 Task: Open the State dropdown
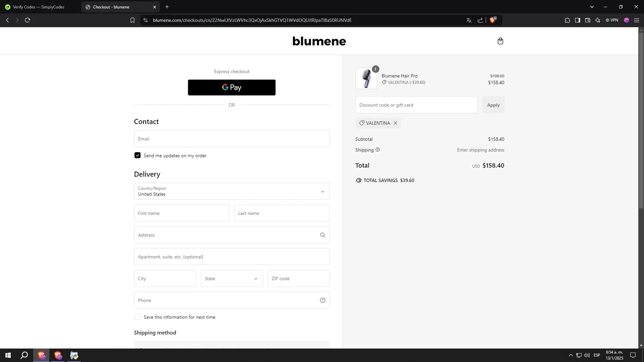(x=232, y=278)
